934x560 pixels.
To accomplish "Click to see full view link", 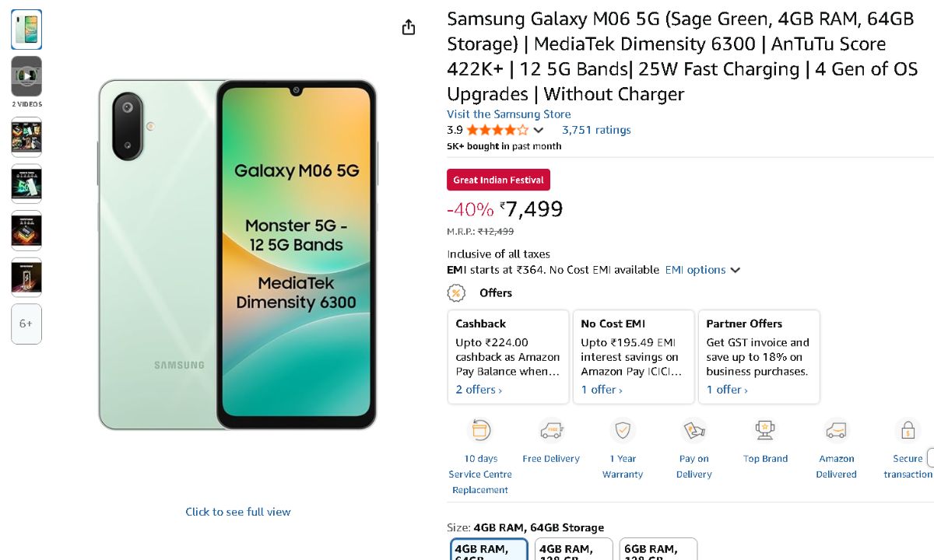I will coord(237,512).
